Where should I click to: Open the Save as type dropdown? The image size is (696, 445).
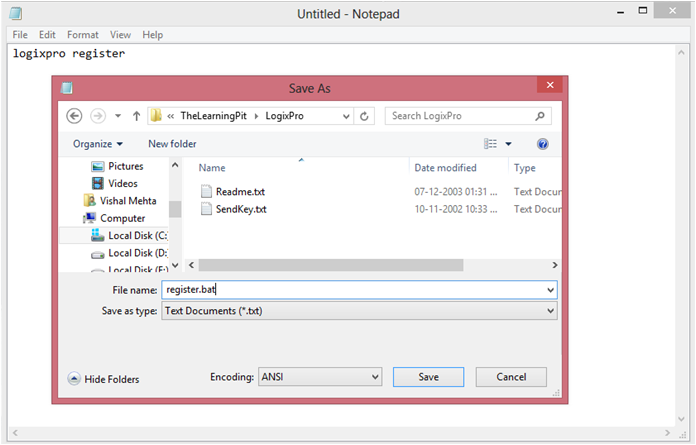359,311
